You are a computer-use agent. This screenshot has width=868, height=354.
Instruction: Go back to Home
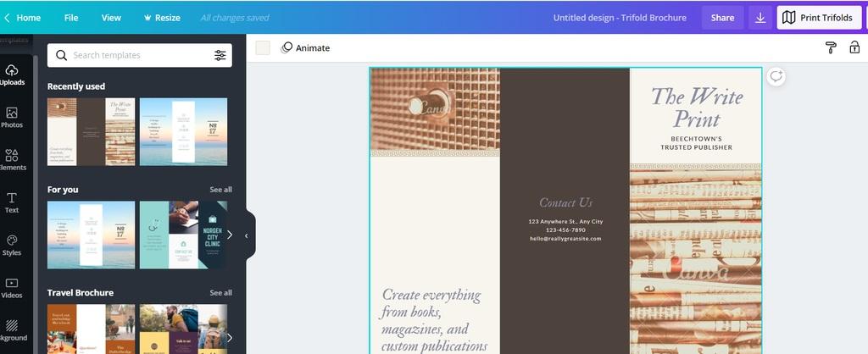click(22, 18)
